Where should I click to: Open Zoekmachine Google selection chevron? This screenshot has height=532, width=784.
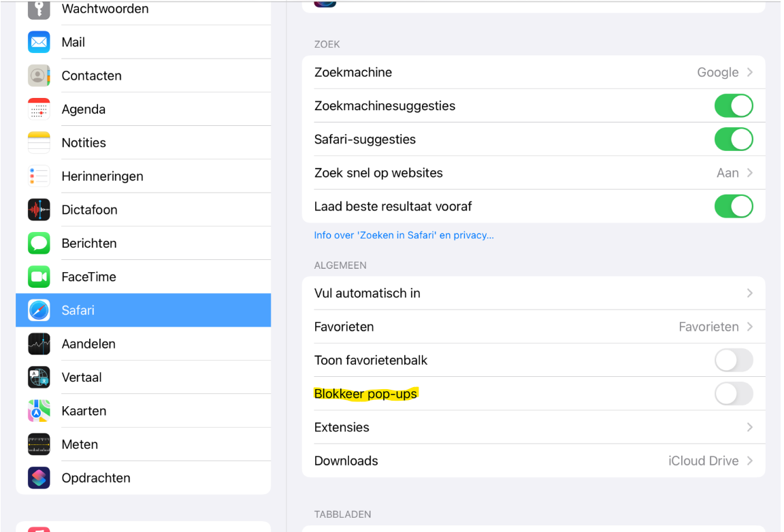tap(749, 73)
